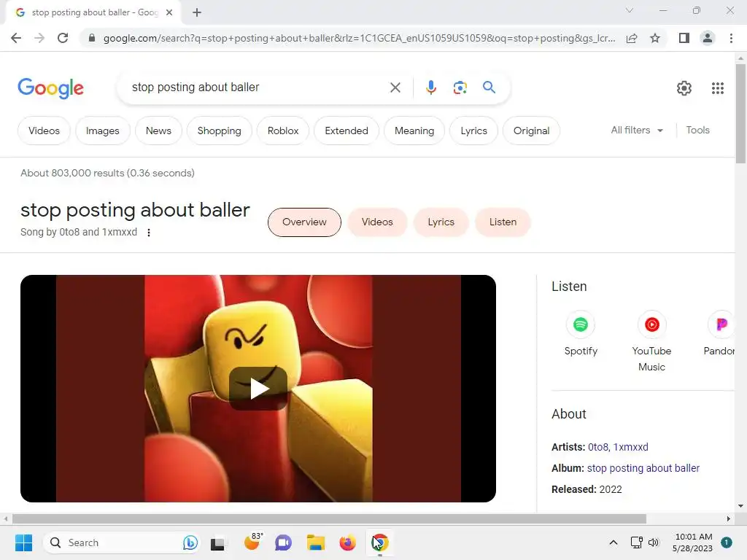Viewport: 747px width, 560px height.
Task: Select the Original filter chip
Action: pyautogui.click(x=531, y=131)
